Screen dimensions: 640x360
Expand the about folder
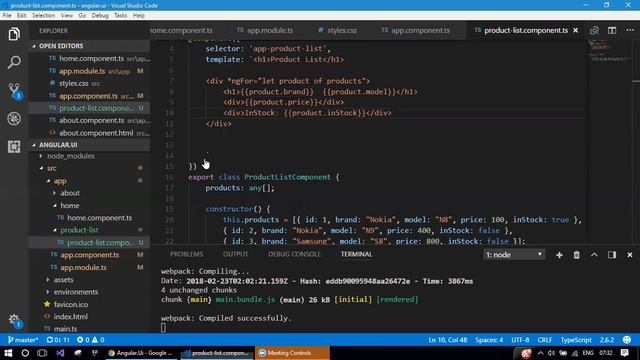[x=70, y=193]
